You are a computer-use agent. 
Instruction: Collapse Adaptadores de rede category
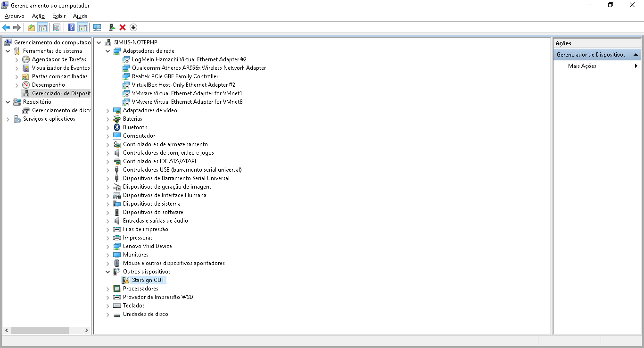(x=108, y=51)
